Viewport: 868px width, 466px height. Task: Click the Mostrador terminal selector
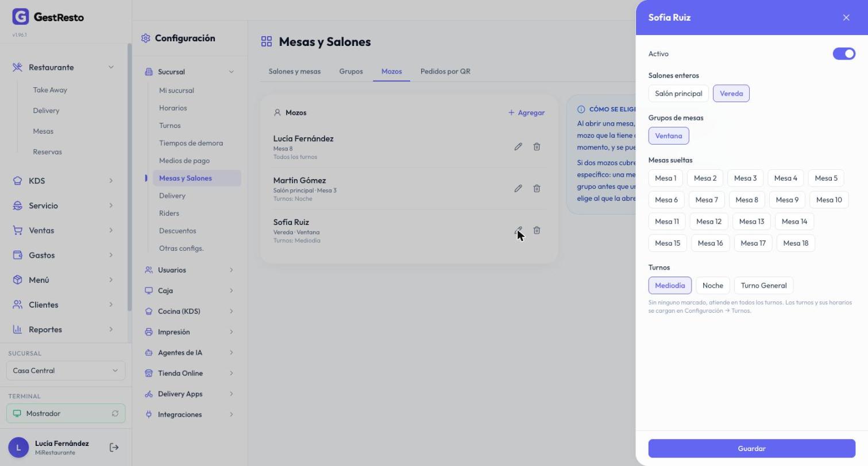65,414
